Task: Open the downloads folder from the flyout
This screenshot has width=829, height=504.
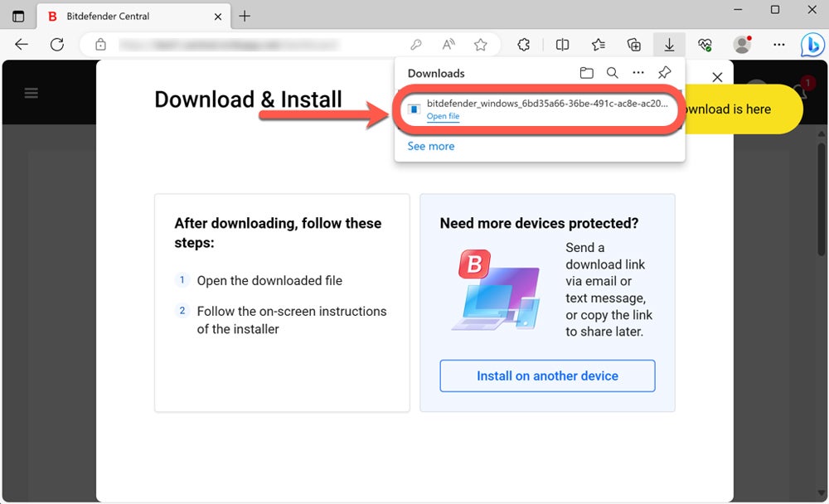Action: point(587,73)
